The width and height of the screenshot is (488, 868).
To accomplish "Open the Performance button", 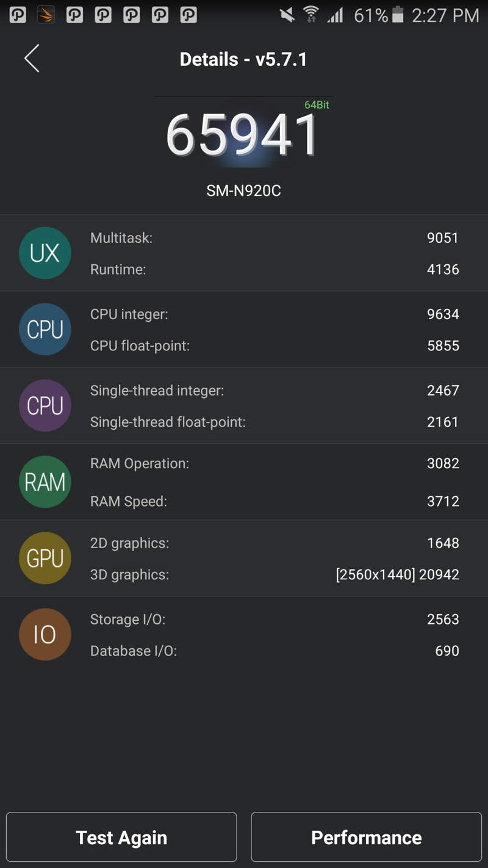I will click(x=366, y=837).
